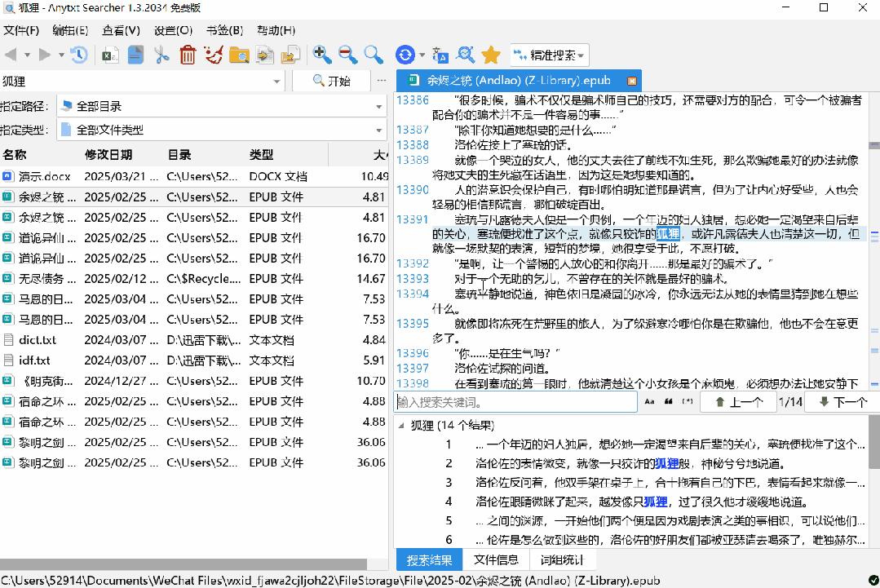Screen dimensions: 880x588
Task: Click the translate icon in toolbar
Action: pyautogui.click(x=440, y=55)
